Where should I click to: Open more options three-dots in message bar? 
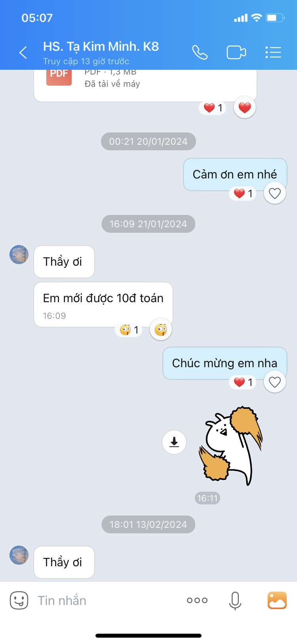[x=197, y=600]
